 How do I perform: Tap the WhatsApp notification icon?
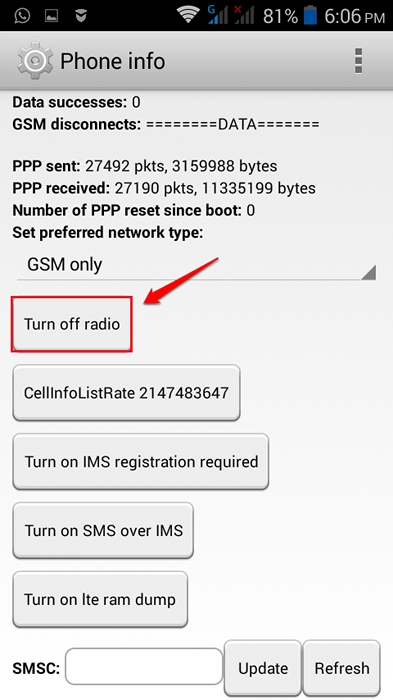(x=22, y=16)
